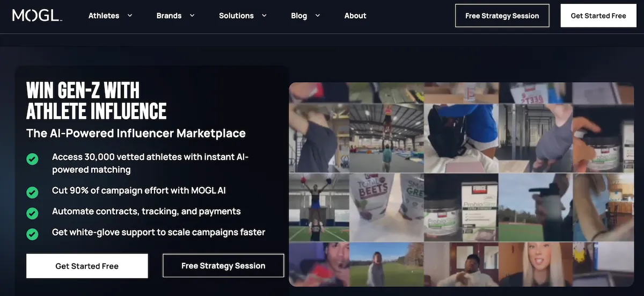Click The AI-Powered Influencer Marketplace subtitle

pos(136,133)
